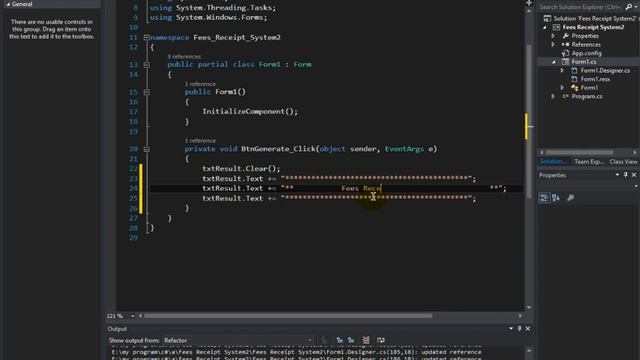Collapse the General toolbox group
Viewport: 640px width, 360px height.
pos(8,4)
